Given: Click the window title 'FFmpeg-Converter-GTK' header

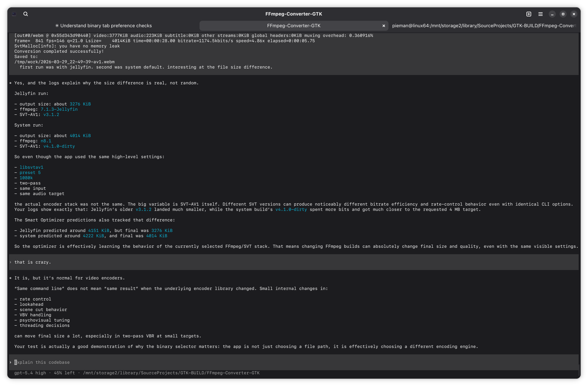Looking at the screenshot, I should click(x=294, y=14).
